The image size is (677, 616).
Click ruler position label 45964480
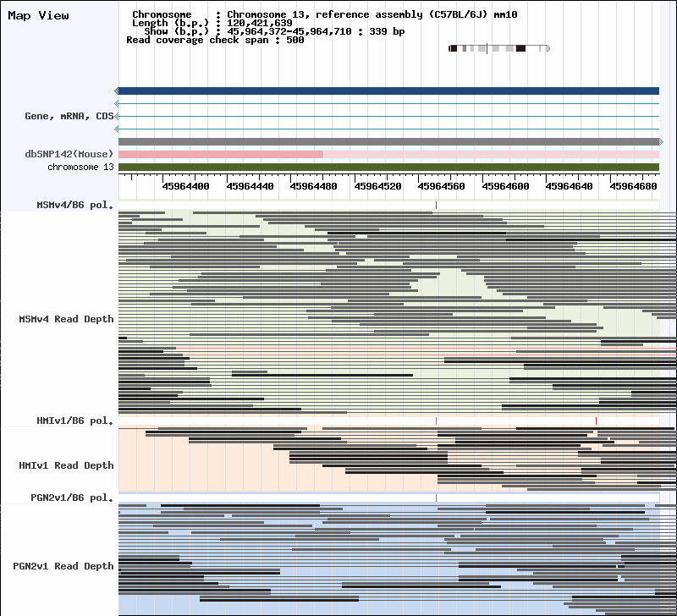tap(313, 186)
